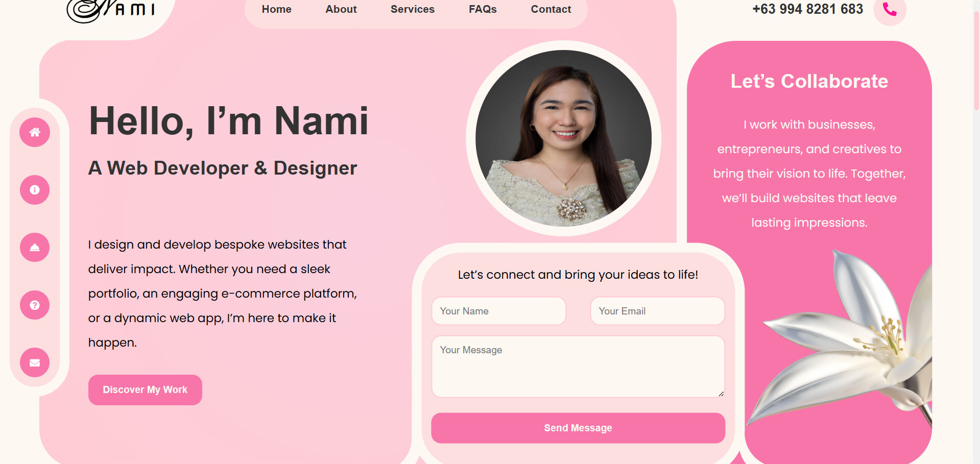Screen dimensions: 980x464
Task: Grab the message box resize handle
Action: (x=721, y=393)
